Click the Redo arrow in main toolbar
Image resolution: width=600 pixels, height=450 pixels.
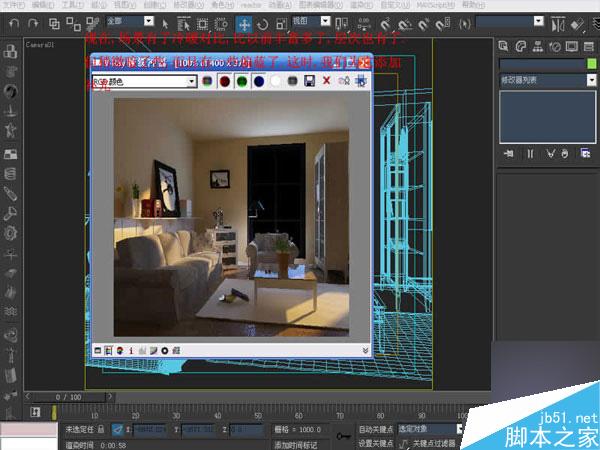click(33, 24)
